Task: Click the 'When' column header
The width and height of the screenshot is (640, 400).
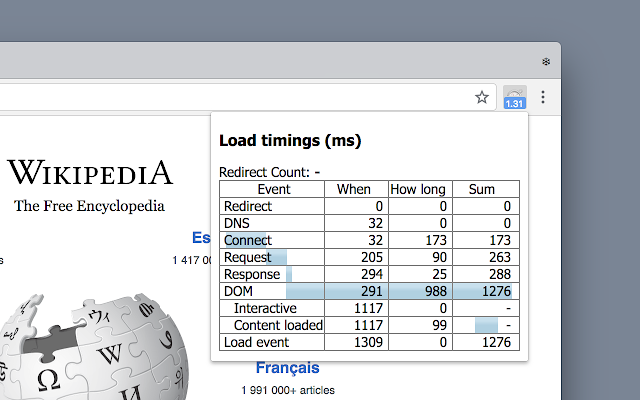Action: (x=354, y=189)
